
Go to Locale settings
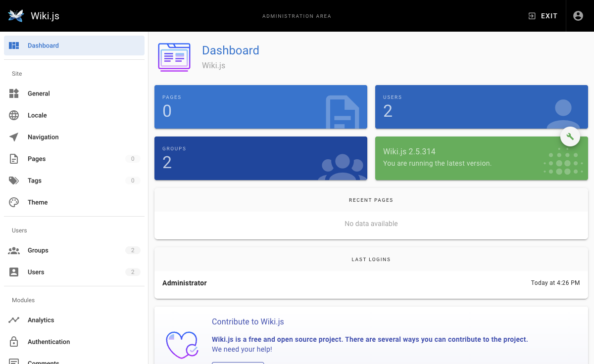(74, 115)
